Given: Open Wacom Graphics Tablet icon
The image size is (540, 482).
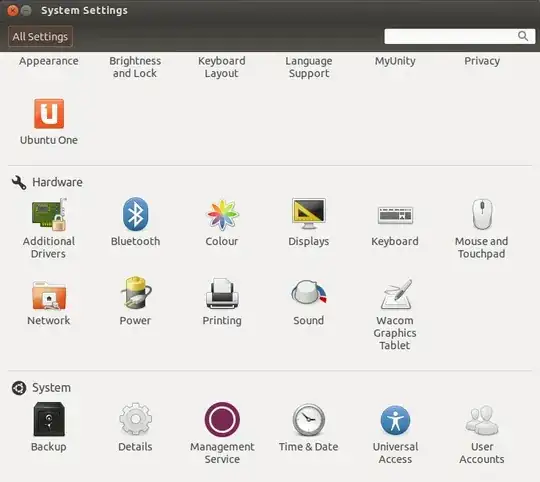Looking at the screenshot, I should click(x=396, y=294).
